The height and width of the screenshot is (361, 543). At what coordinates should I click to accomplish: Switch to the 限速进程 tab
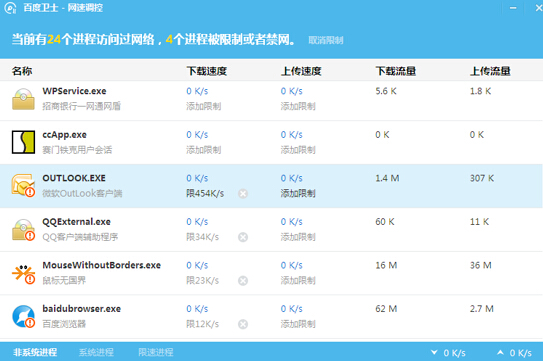(x=156, y=352)
